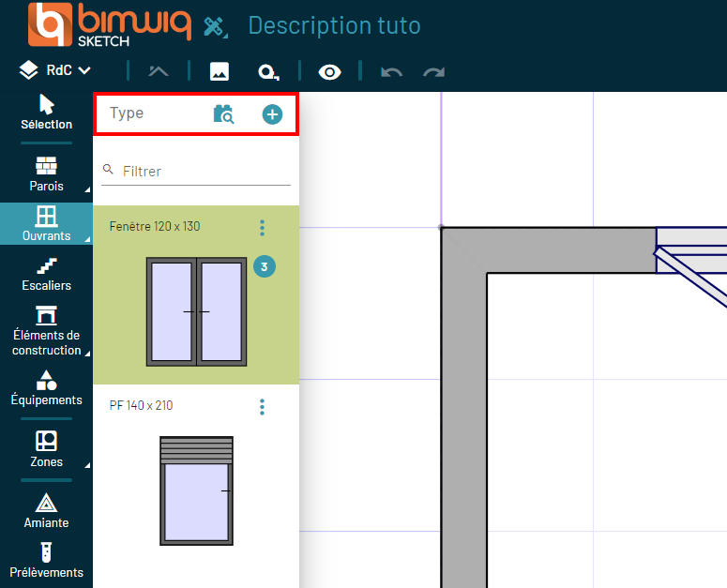This screenshot has height=588, width=727.
Task: Click the bimwiq Sketch logo
Action: coord(110,25)
